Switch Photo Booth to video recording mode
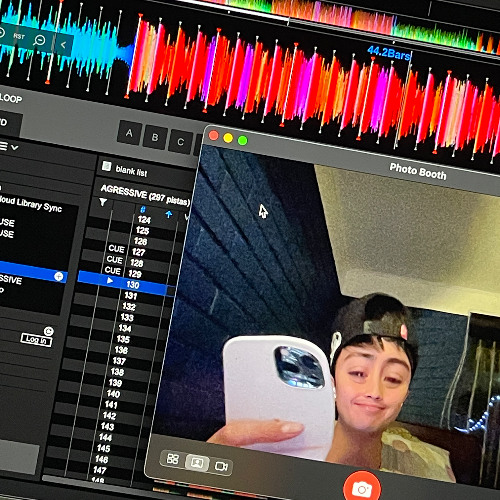 click(221, 466)
